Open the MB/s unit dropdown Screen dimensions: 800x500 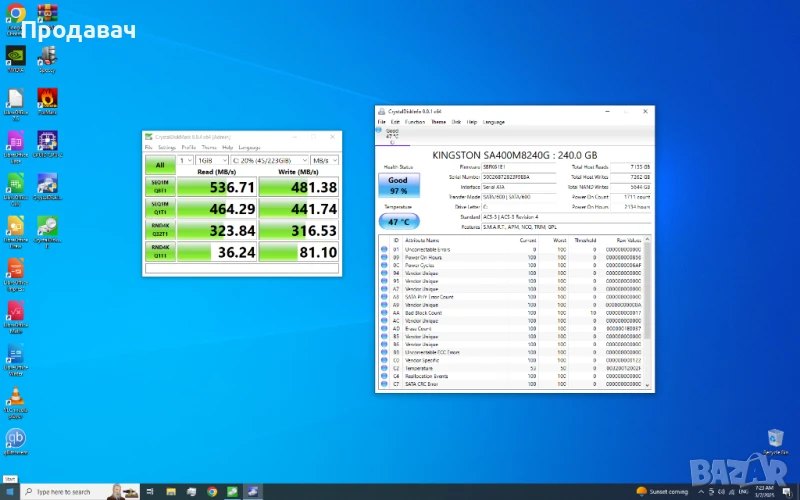(324, 160)
